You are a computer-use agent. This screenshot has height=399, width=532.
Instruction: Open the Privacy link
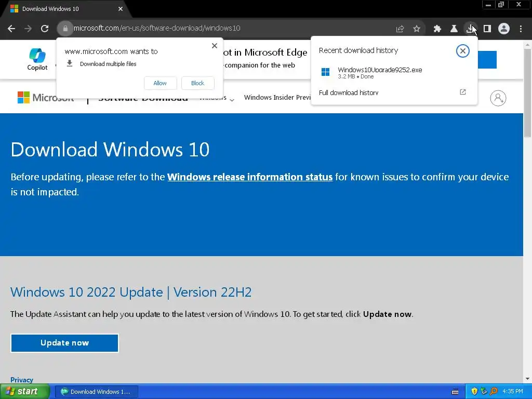tap(22, 380)
